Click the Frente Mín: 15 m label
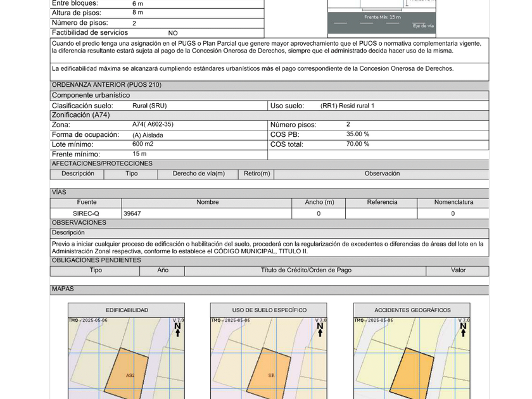 382,18
